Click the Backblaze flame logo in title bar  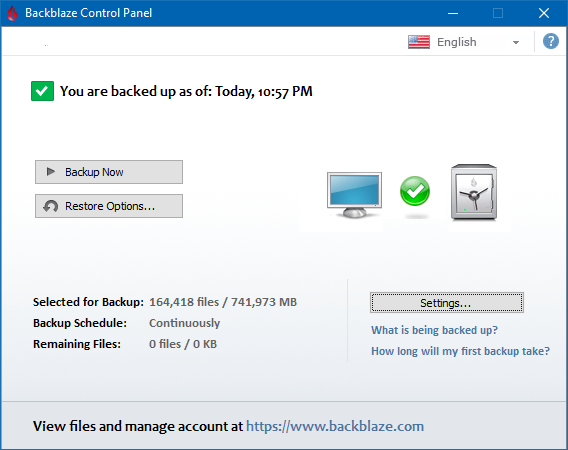[13, 13]
